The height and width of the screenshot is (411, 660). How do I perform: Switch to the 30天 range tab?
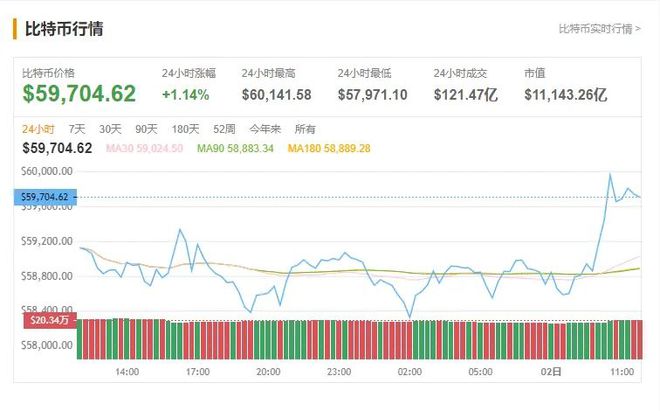pyautogui.click(x=110, y=129)
